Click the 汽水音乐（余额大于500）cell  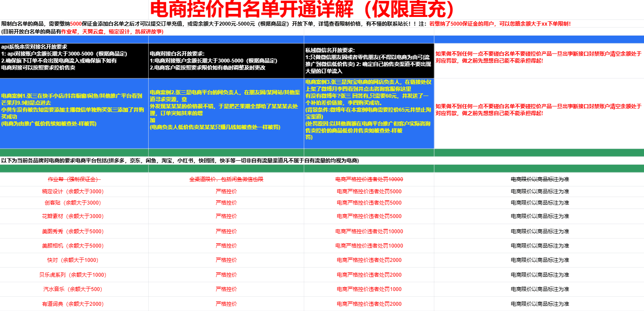[73, 289]
